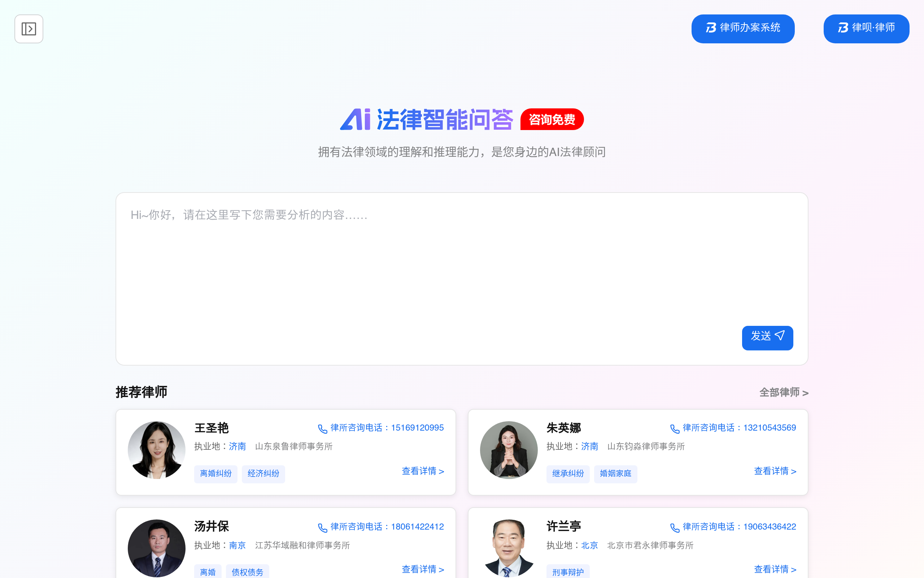Send the message with 发送 button
The image size is (924, 578).
[767, 337]
